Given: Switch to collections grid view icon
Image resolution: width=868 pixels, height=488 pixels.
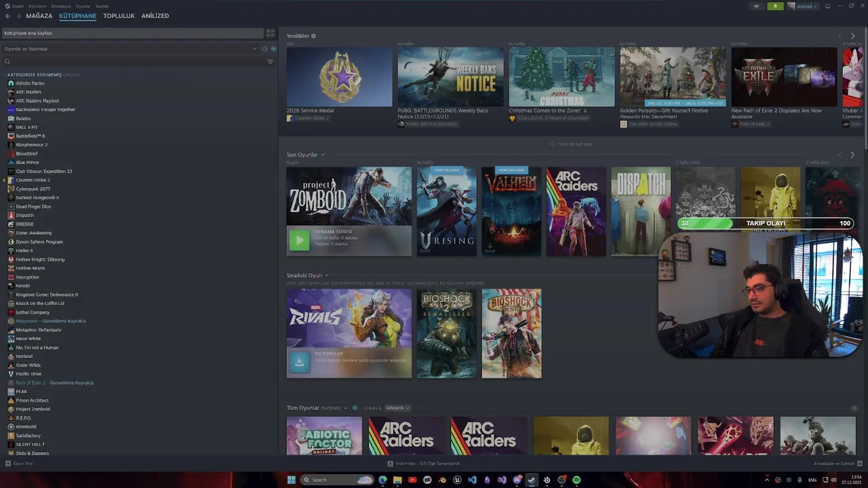Looking at the screenshot, I should [x=271, y=33].
